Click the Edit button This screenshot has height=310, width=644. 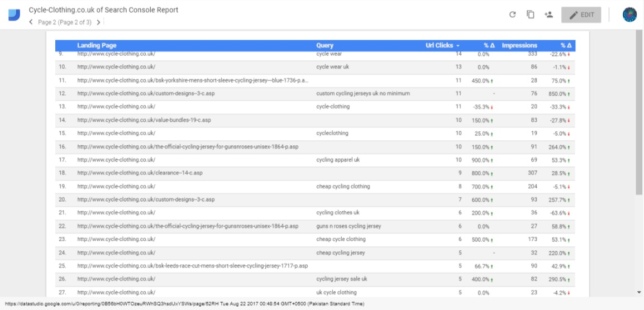tap(581, 15)
